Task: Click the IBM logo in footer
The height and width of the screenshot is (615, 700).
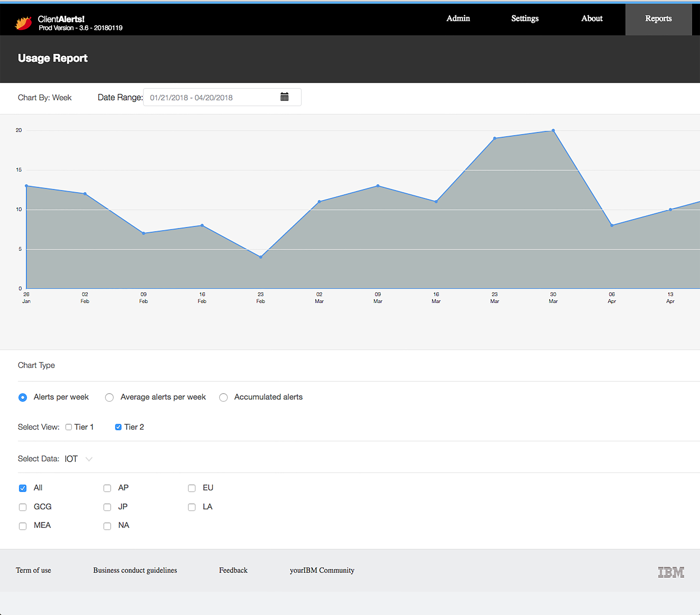Action: [671, 572]
